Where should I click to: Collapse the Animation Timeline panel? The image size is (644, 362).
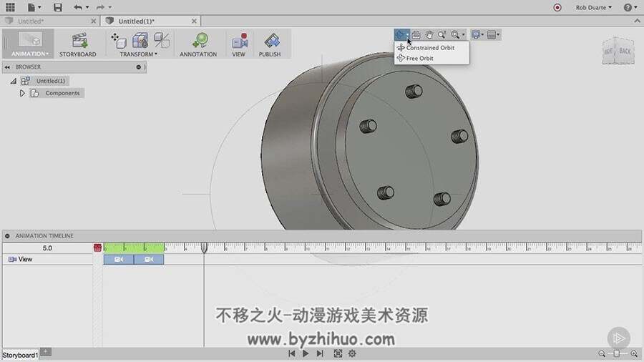[x=7, y=236]
